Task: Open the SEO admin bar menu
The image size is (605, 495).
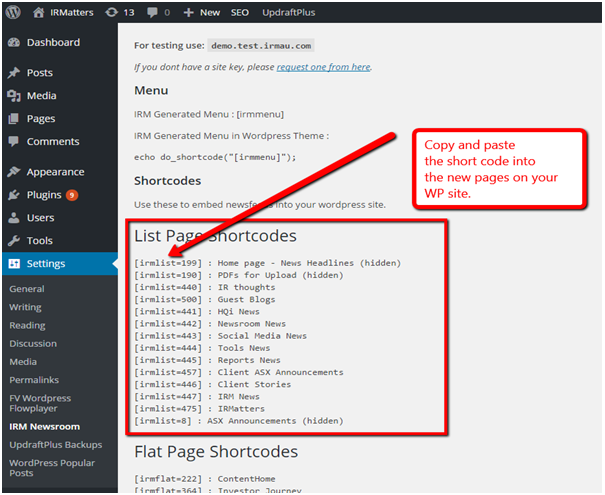Action: coord(240,12)
